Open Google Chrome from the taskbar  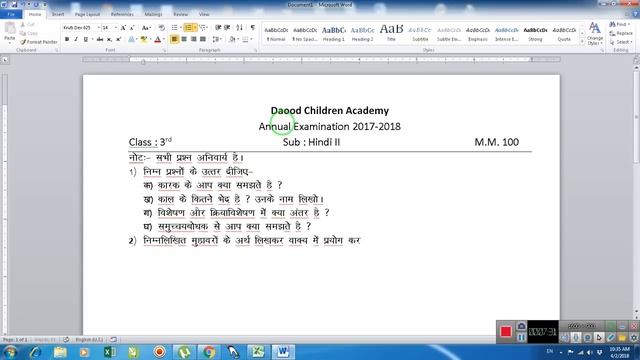pyautogui.click(x=209, y=352)
